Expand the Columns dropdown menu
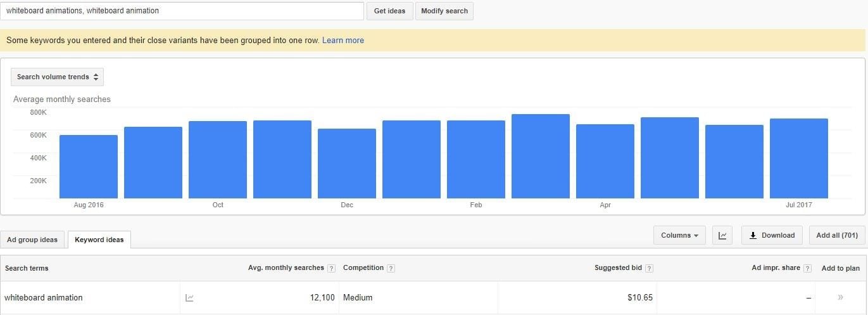 [679, 235]
